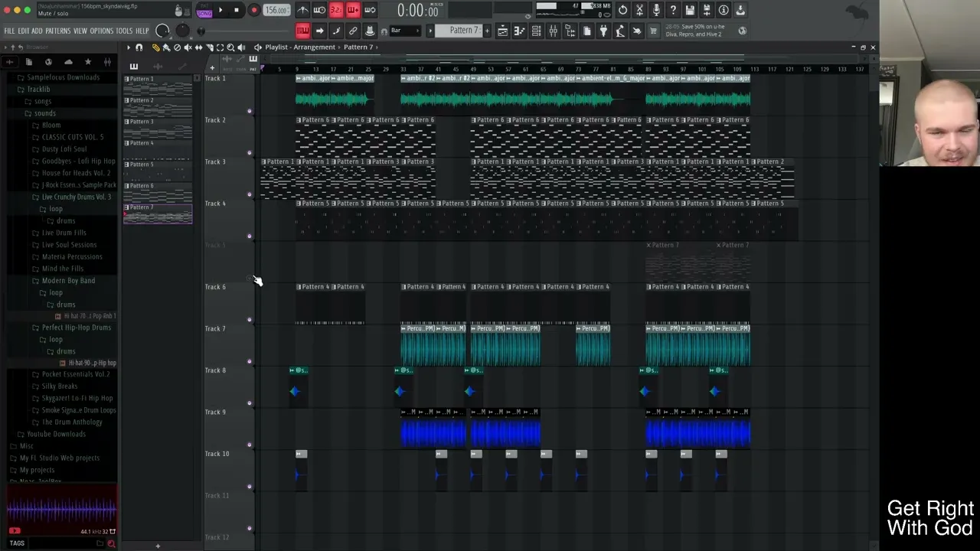Toggle the playlist snap magnet icon
This screenshot has width=980, height=551.
pyautogui.click(x=139, y=47)
